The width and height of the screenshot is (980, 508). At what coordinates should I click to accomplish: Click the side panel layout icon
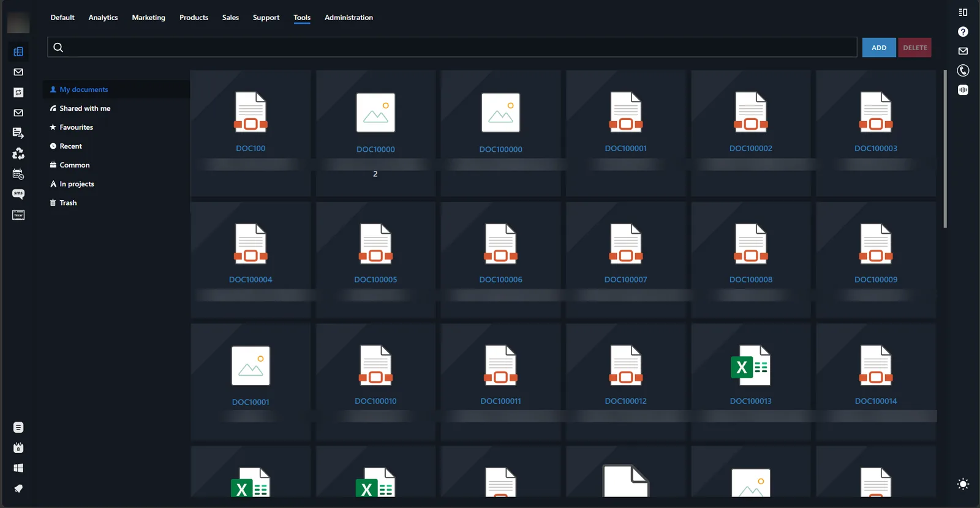coord(963,12)
